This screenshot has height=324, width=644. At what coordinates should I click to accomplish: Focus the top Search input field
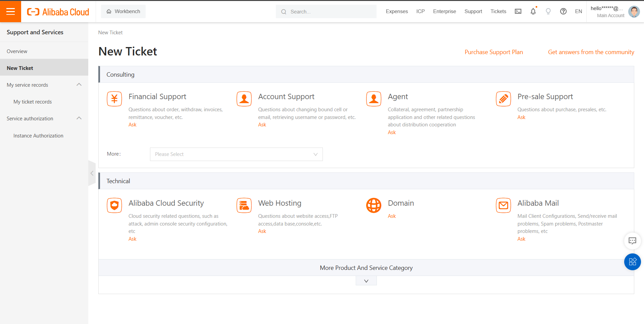pyautogui.click(x=326, y=11)
